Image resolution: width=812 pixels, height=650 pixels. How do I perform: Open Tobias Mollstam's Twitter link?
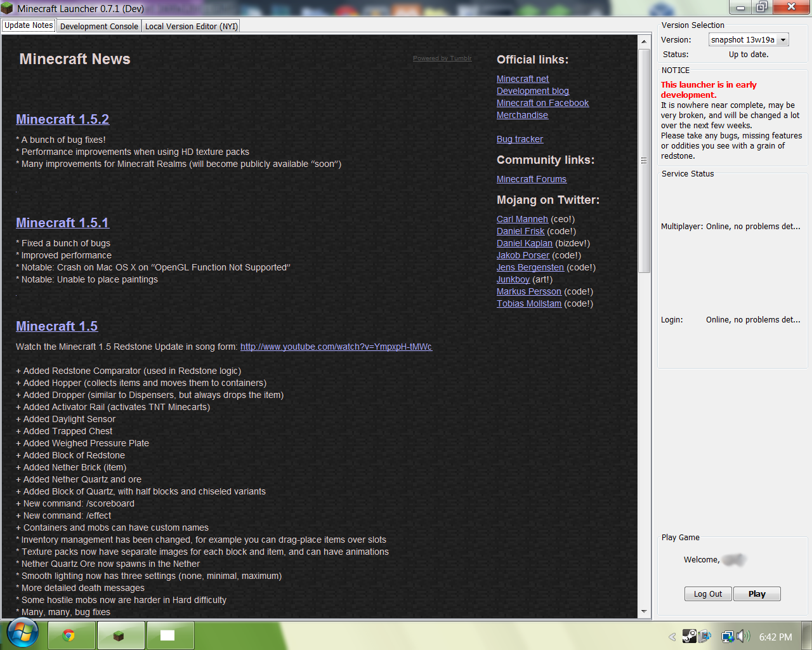coord(529,303)
